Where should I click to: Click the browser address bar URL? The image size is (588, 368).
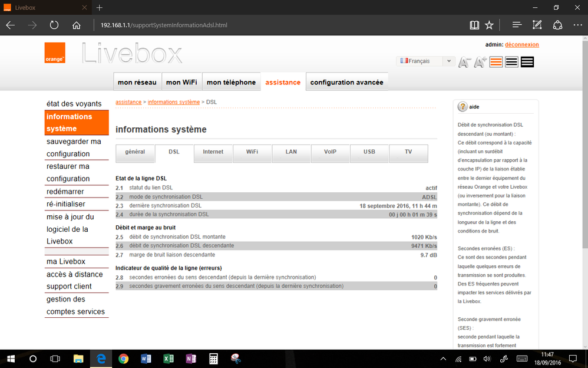coord(164,25)
